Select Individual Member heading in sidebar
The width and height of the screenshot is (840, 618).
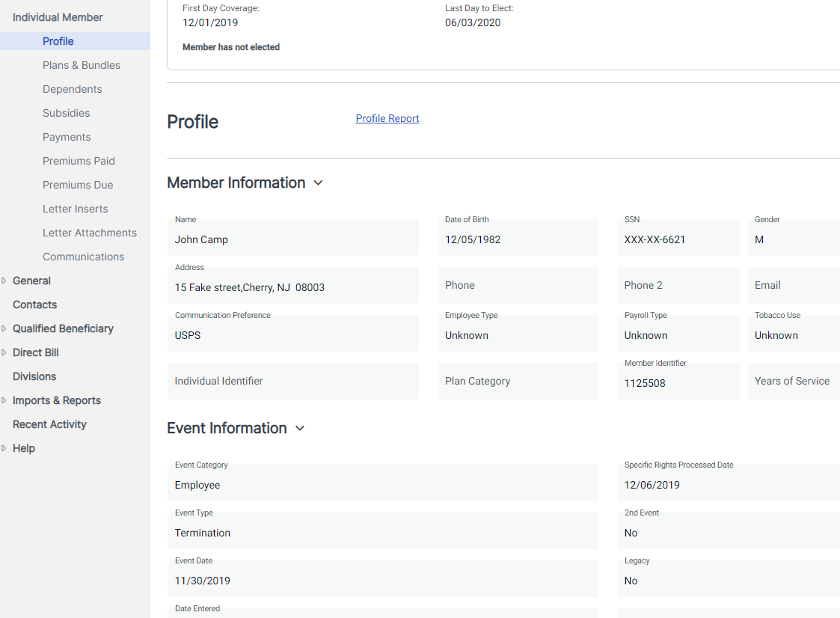pos(58,17)
